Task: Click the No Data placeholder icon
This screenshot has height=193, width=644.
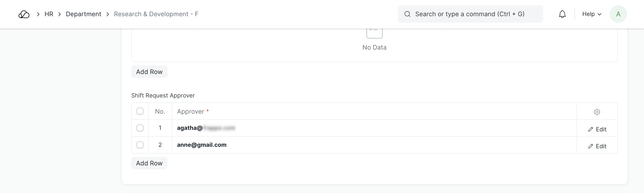Action: (374, 33)
